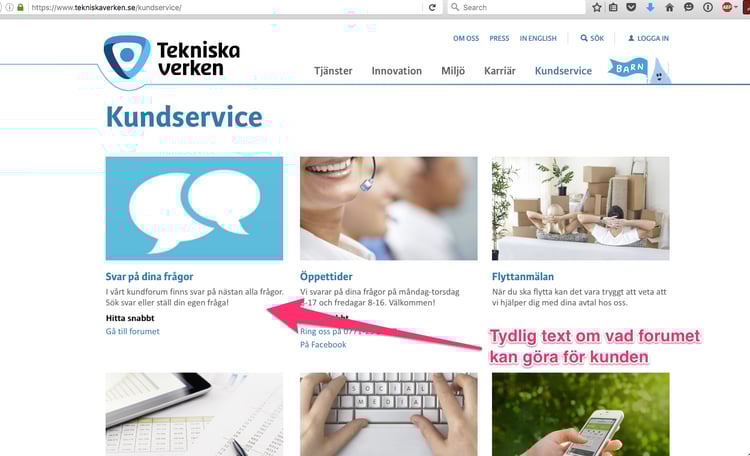Screen dimensions: 750x456
Task: Click into the browser Search field
Action: 517,7
